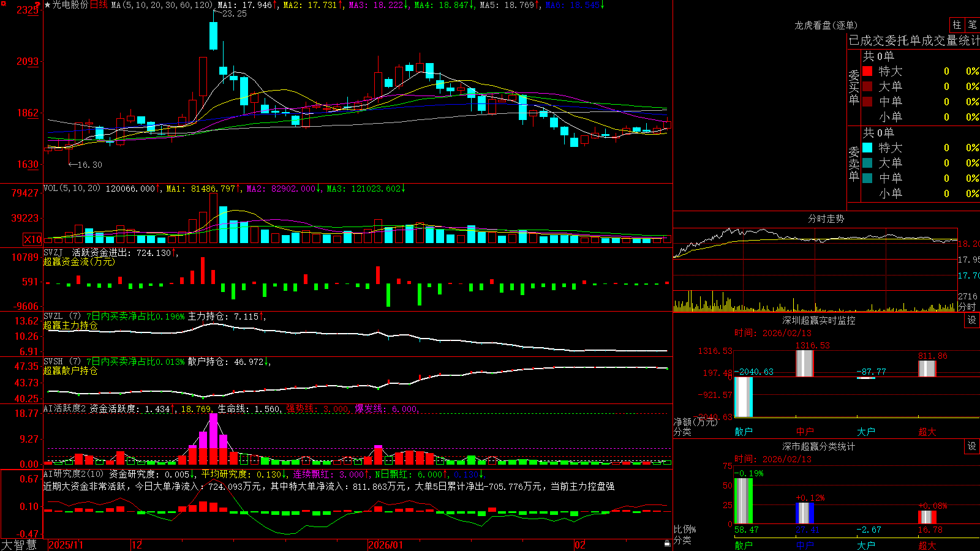Screen dimensions: 980x551
Task: Click the 23.25 high price annotation
Action: coord(234,13)
